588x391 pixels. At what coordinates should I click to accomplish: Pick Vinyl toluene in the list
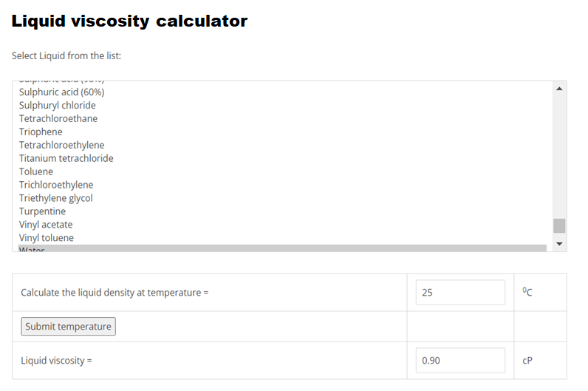[282, 238]
